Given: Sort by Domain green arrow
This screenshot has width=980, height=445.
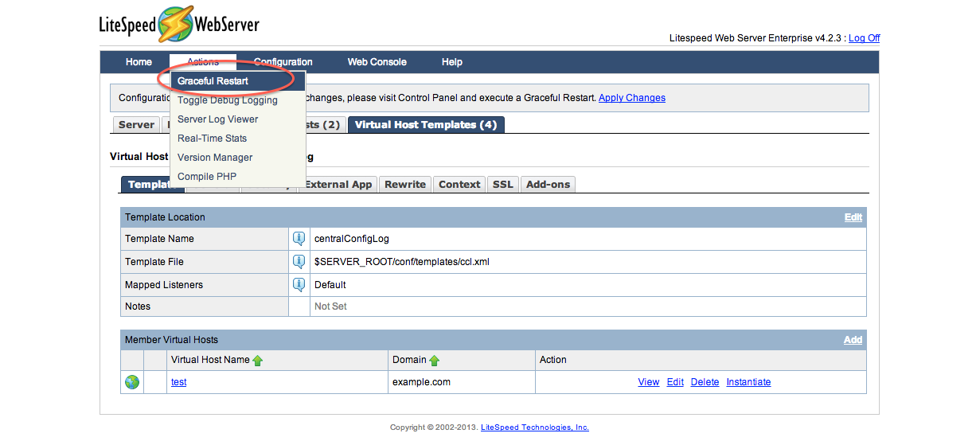Looking at the screenshot, I should pos(434,361).
